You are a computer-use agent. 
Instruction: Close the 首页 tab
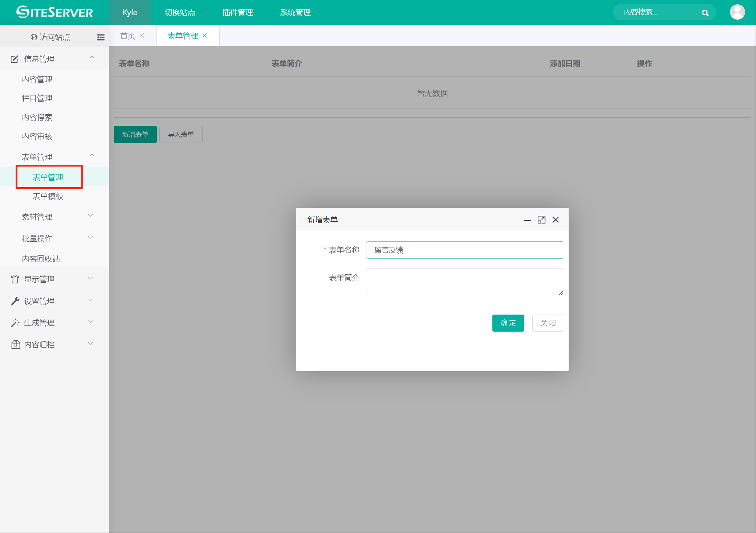[x=142, y=36]
